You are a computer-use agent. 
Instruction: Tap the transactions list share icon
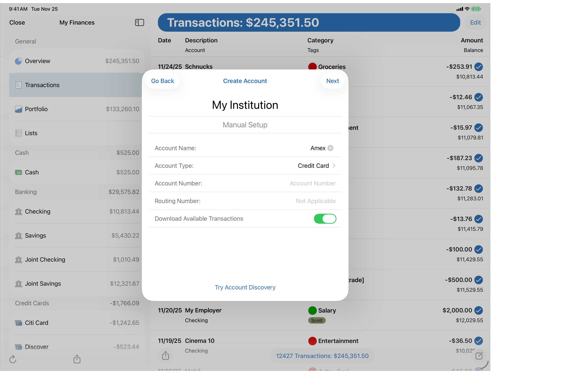166,355
